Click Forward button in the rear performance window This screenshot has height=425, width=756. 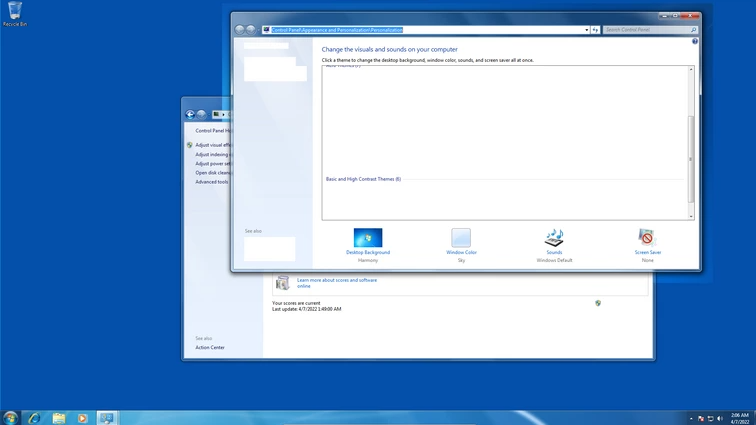[x=202, y=114]
